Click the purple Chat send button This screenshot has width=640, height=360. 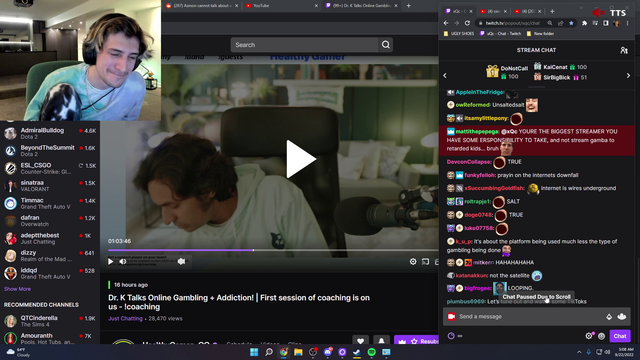coord(620,336)
